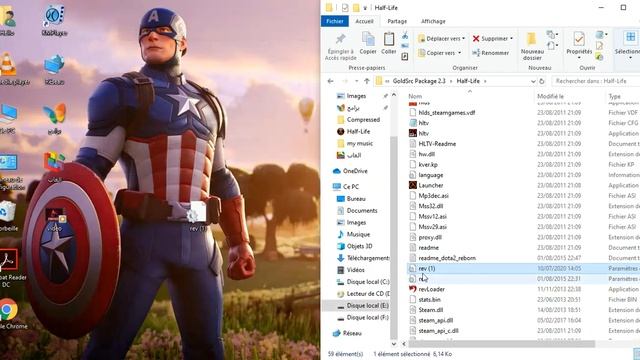This screenshot has height=360, width=640.
Task: Expand chevron after GoldSrc Package 2.3
Action: pyautogui.click(x=451, y=81)
